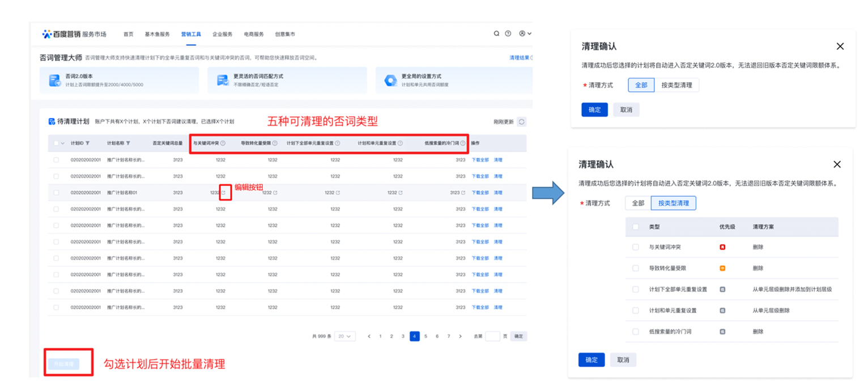Click the info icon beside 与关键词冲突 column header
The image size is (868, 392).
pos(223,143)
